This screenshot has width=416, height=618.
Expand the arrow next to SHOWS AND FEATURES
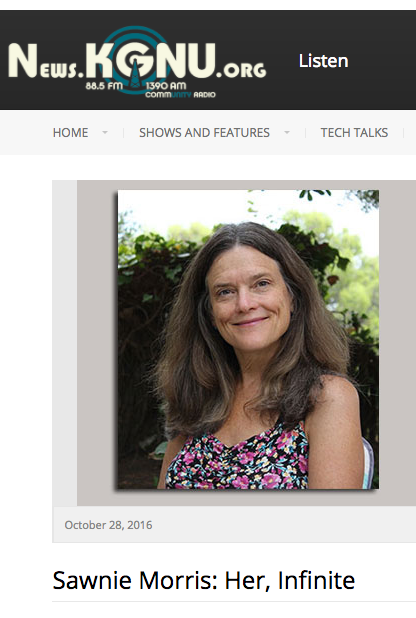pos(287,133)
